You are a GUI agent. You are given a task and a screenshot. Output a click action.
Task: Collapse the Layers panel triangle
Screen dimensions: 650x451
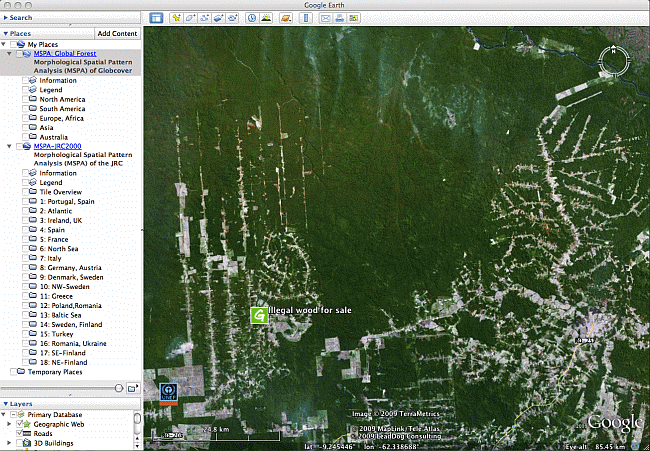6,404
